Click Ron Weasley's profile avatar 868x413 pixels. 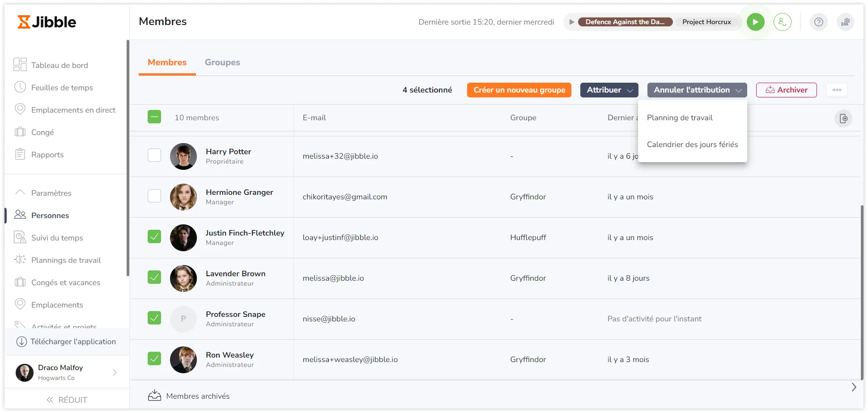(183, 359)
